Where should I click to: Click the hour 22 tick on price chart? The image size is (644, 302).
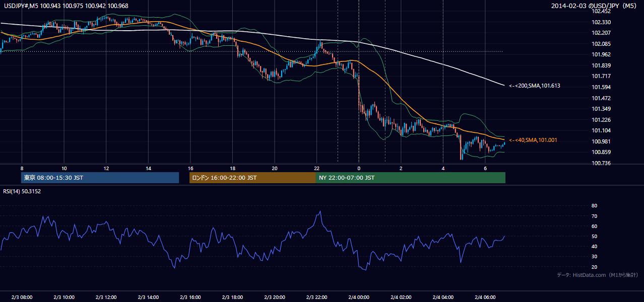[x=316, y=168]
